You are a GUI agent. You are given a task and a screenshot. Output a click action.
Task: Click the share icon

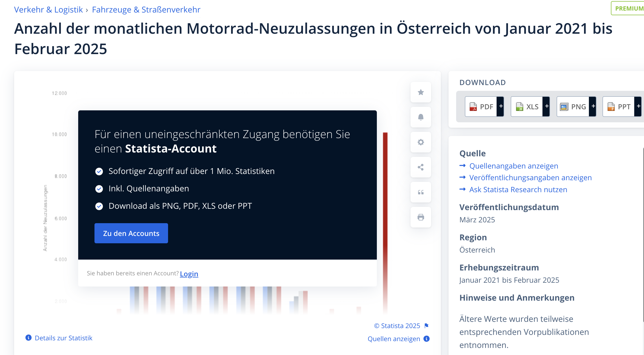[x=421, y=167]
